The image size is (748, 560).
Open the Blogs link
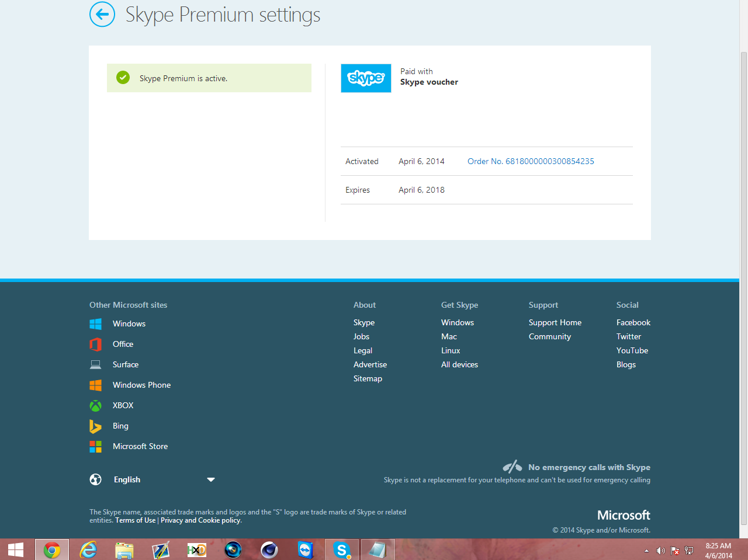(x=626, y=364)
